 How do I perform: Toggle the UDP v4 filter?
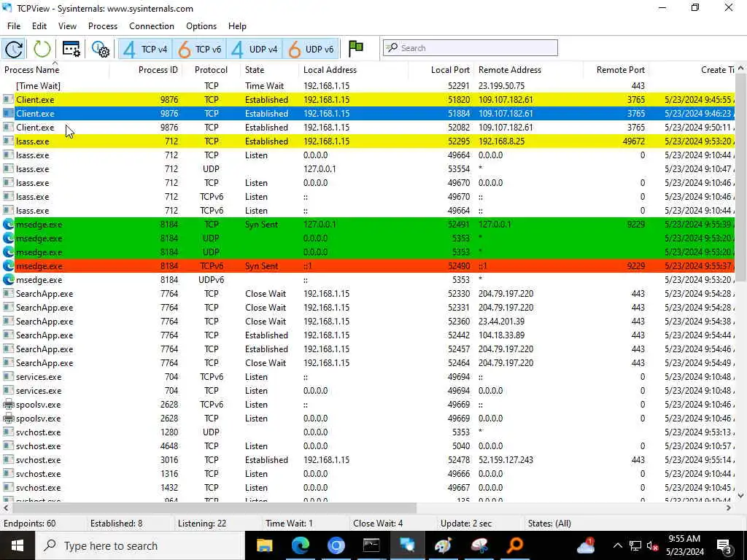coord(255,49)
